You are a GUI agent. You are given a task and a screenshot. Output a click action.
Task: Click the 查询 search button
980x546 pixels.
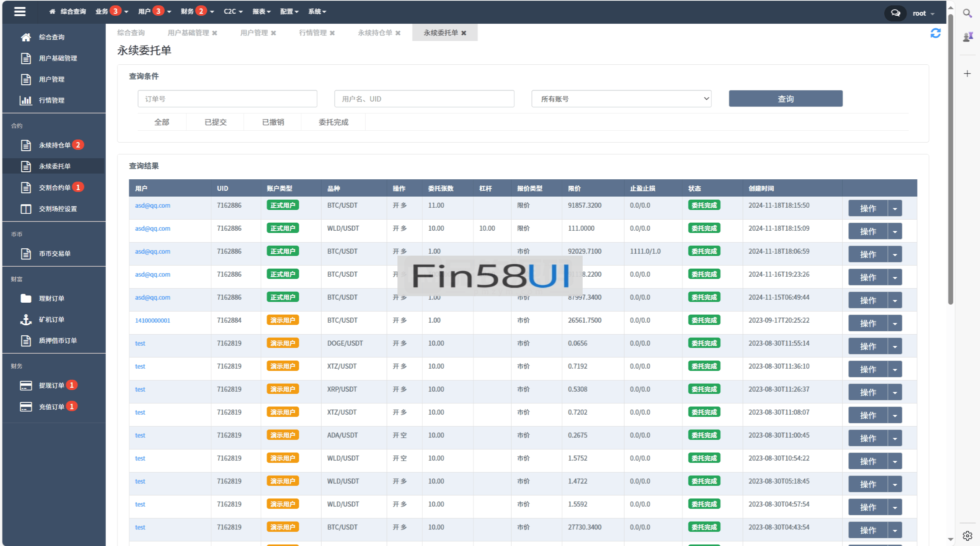(785, 99)
